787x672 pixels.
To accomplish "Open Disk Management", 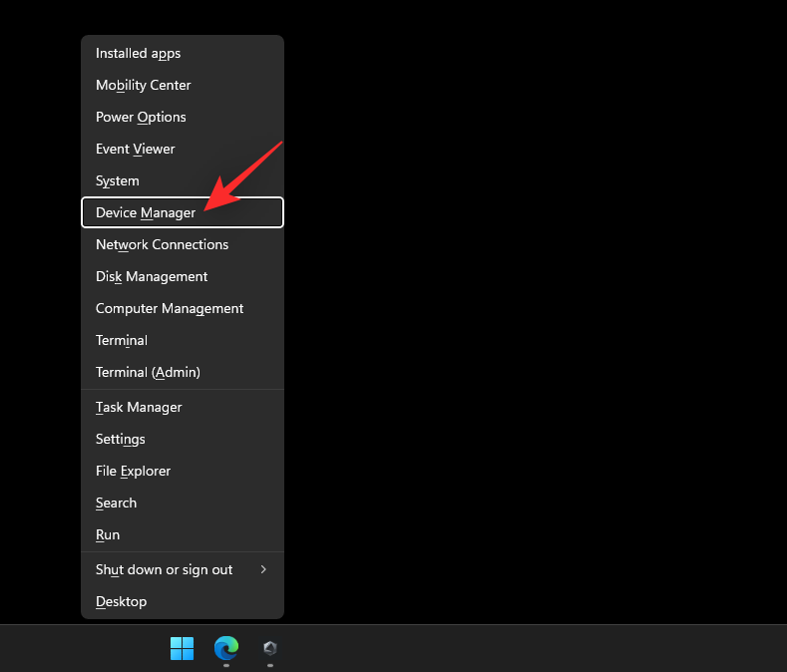I will click(152, 276).
